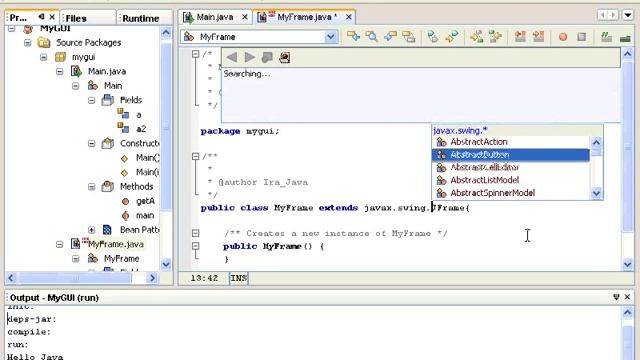Close the Output MyGUI window
This screenshot has height=360, width=640.
point(627,297)
